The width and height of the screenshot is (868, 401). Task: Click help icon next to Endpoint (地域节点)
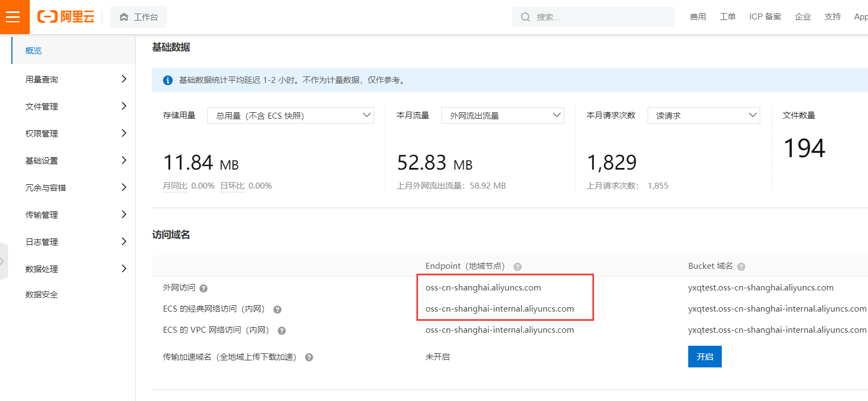[518, 267]
